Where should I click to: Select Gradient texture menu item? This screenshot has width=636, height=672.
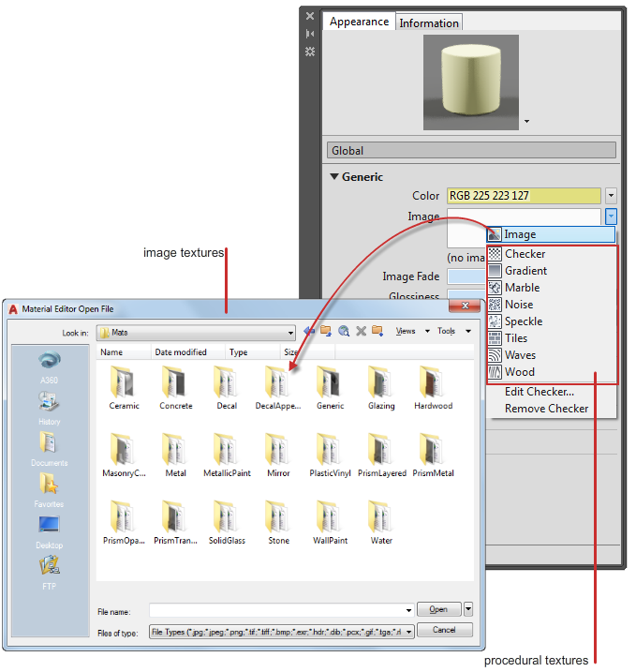[x=552, y=271]
